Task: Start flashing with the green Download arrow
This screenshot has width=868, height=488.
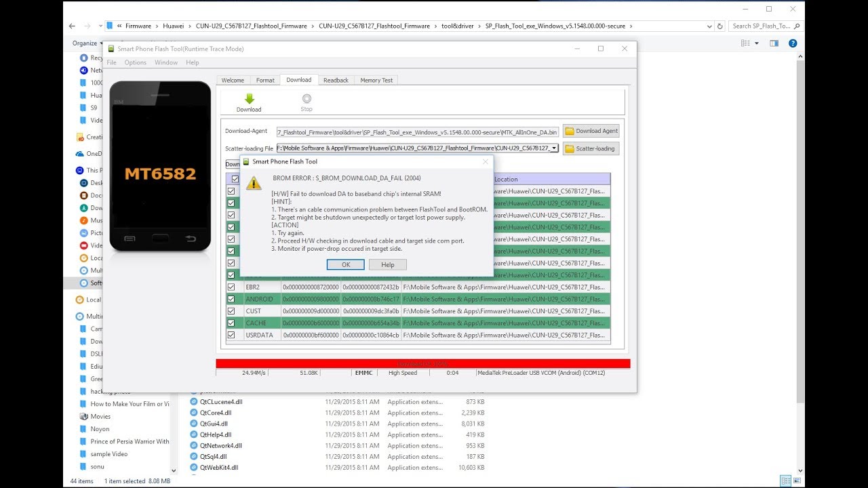Action: click(x=249, y=99)
